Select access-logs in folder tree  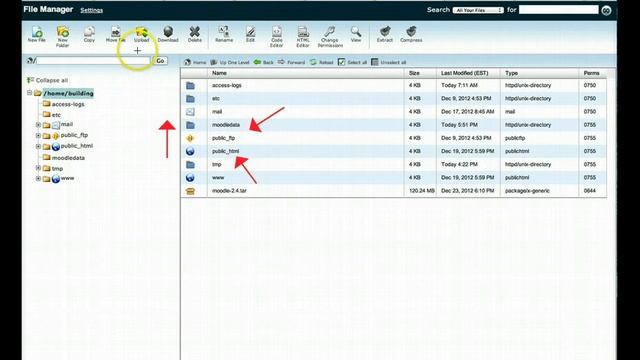coord(68,104)
